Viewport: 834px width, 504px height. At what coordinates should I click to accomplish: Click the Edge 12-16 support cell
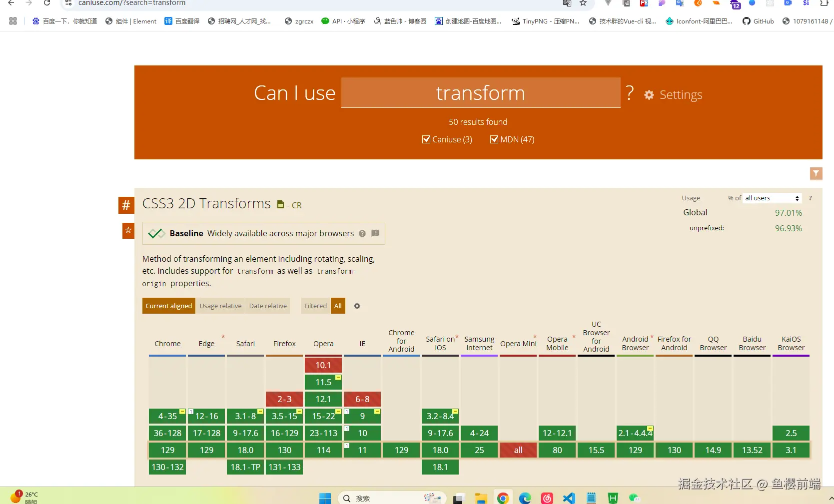click(206, 416)
